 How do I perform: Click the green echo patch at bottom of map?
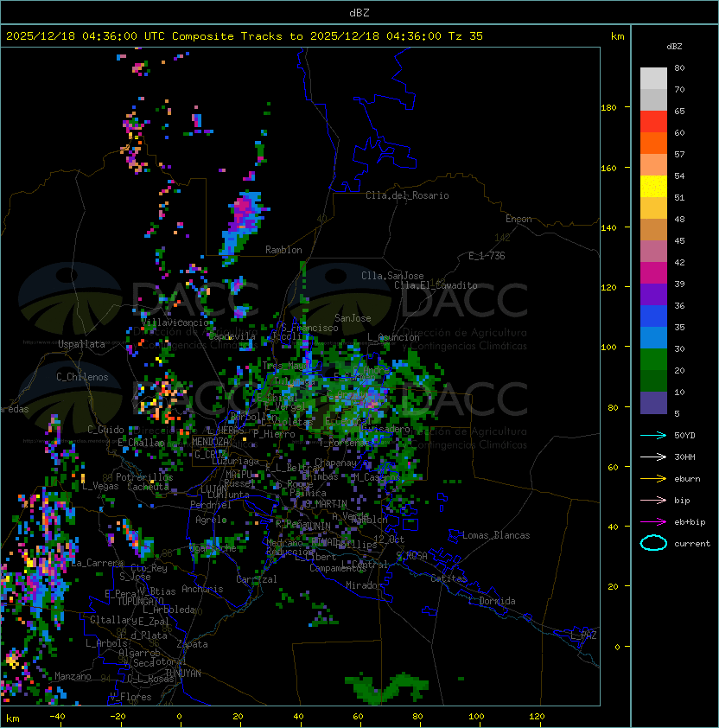385,688
